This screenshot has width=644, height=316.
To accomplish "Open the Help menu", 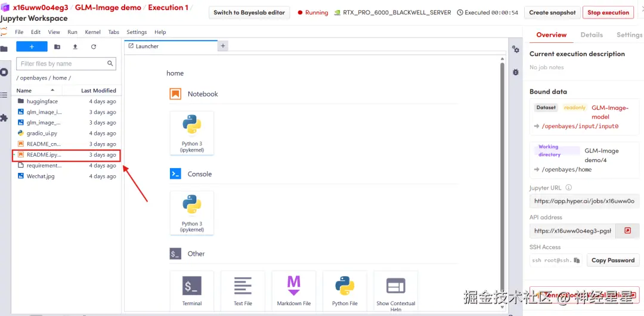I will coord(160,32).
